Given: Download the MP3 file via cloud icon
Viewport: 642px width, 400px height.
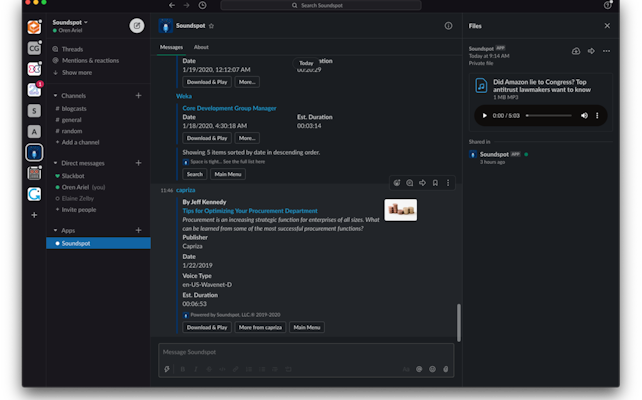Looking at the screenshot, I should [x=576, y=51].
